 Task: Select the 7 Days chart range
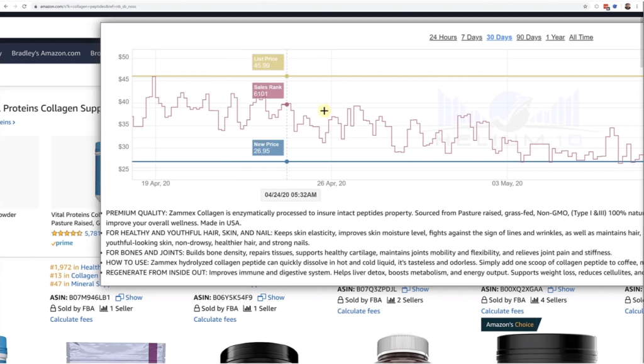471,37
